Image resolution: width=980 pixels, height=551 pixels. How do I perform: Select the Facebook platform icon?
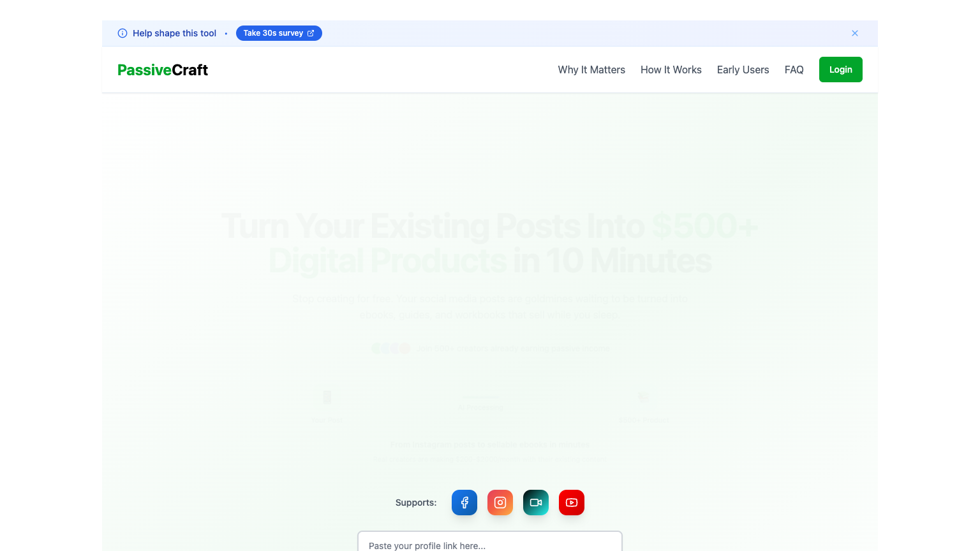point(464,503)
